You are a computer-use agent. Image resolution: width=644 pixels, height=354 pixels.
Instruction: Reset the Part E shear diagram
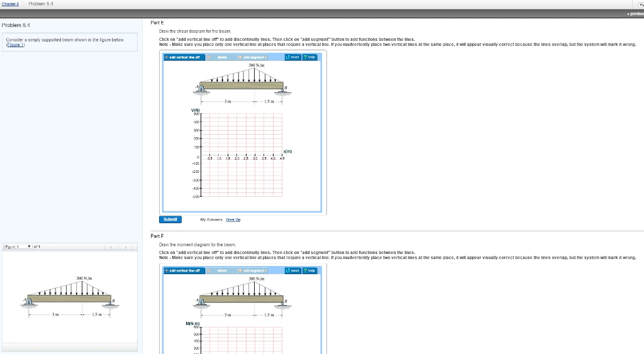tap(293, 57)
